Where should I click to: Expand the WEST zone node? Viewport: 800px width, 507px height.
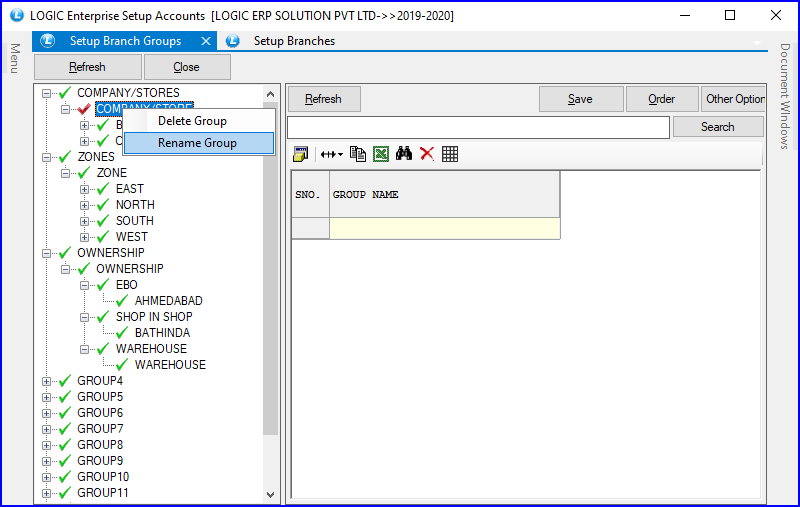85,237
